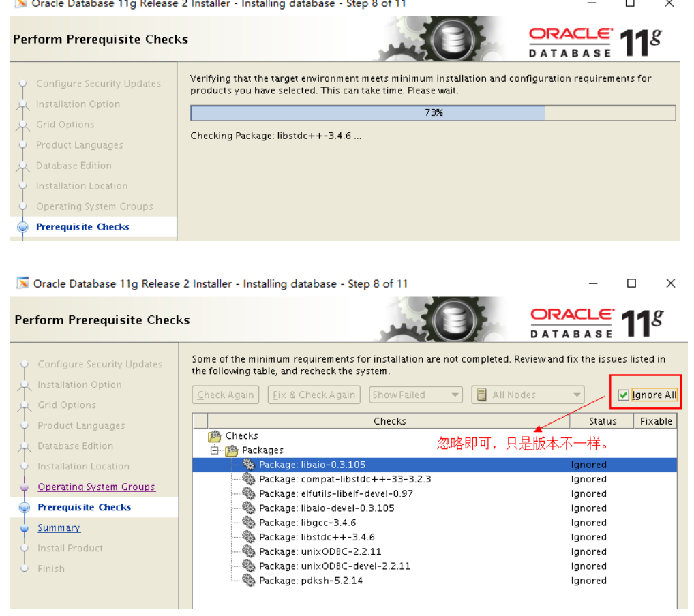Click Installation Location in lower sidebar
The height and width of the screenshot is (616, 694).
click(83, 466)
